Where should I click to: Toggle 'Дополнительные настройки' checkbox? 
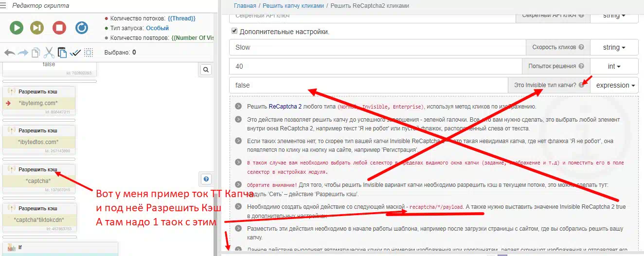235,32
